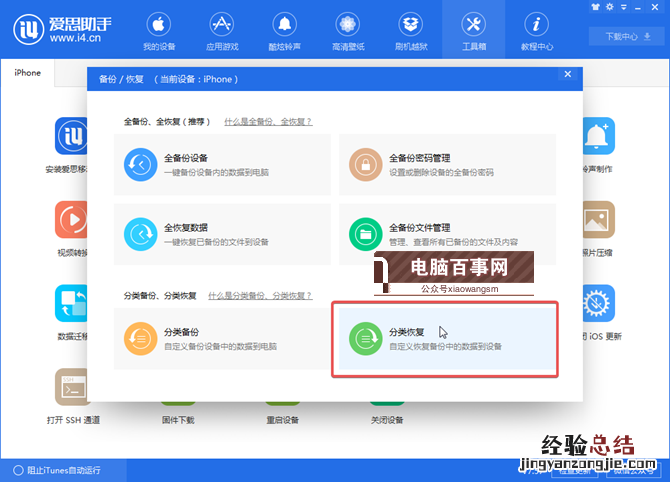Select the iPhone device tab

click(x=27, y=73)
